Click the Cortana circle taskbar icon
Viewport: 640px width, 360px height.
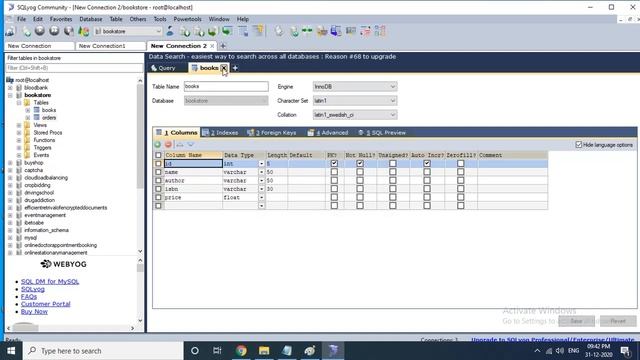point(195,351)
